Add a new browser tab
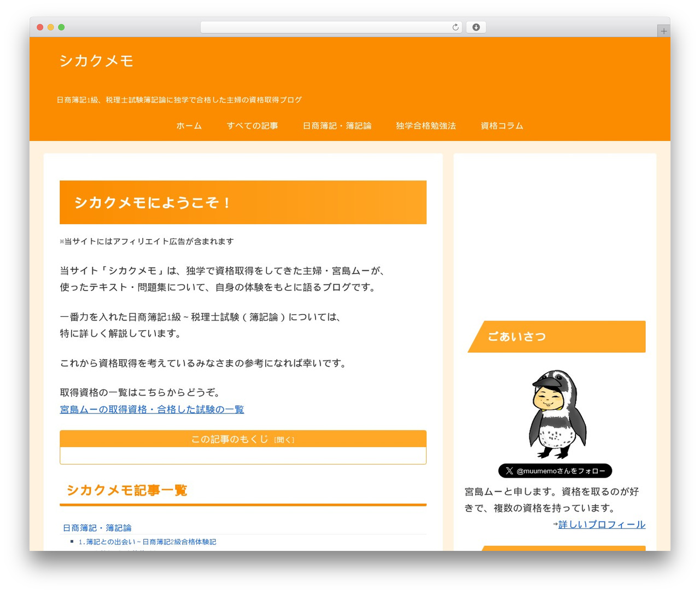 coord(663,31)
